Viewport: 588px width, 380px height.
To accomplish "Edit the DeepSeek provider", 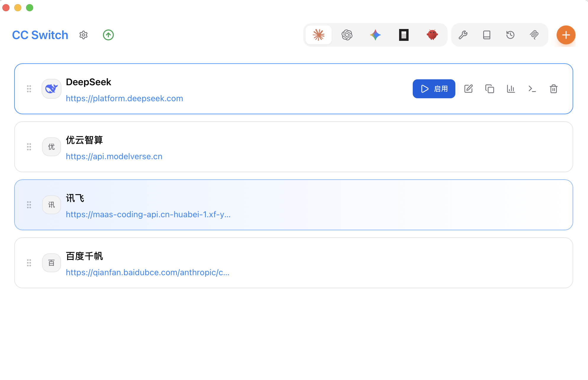I will coord(468,89).
